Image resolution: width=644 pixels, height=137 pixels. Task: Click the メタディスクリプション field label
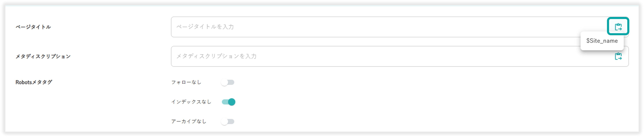43,56
